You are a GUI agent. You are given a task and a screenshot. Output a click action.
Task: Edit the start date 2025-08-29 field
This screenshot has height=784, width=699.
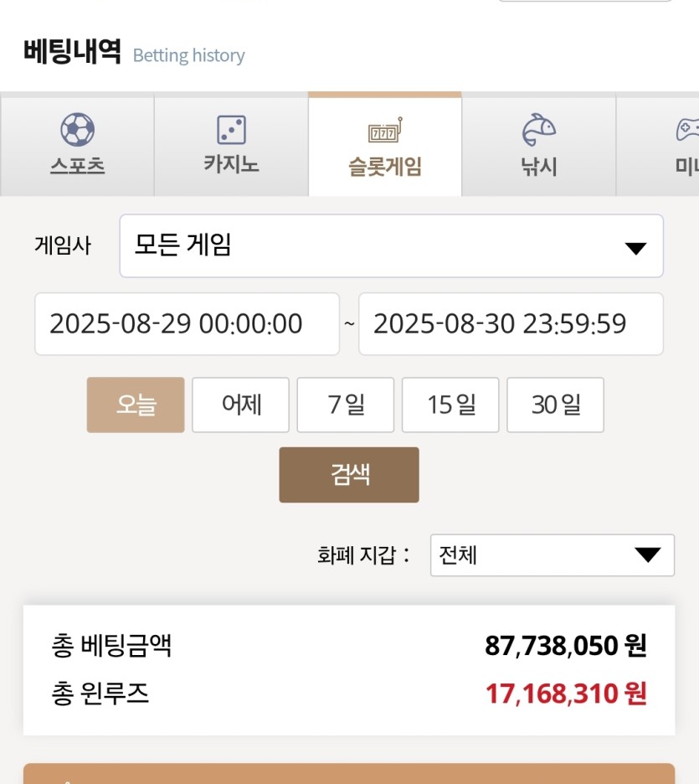[x=187, y=324]
